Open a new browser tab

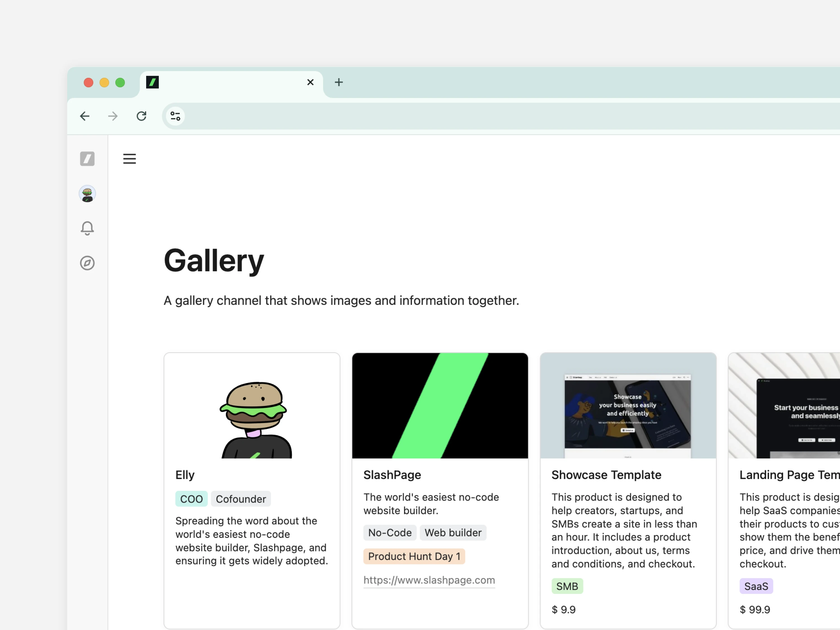click(x=339, y=82)
